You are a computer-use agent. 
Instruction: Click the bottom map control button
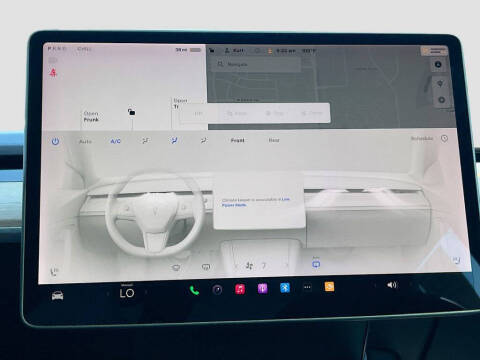coord(442,100)
